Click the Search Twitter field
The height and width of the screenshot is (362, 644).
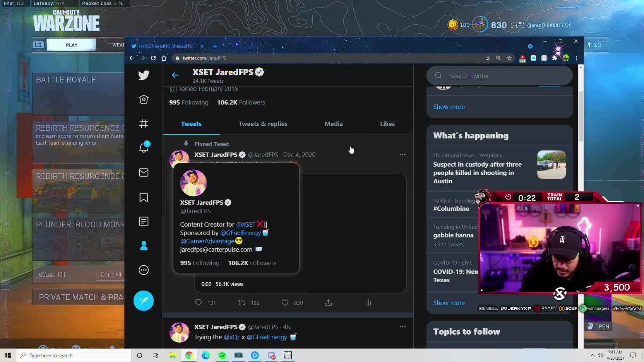point(499,76)
